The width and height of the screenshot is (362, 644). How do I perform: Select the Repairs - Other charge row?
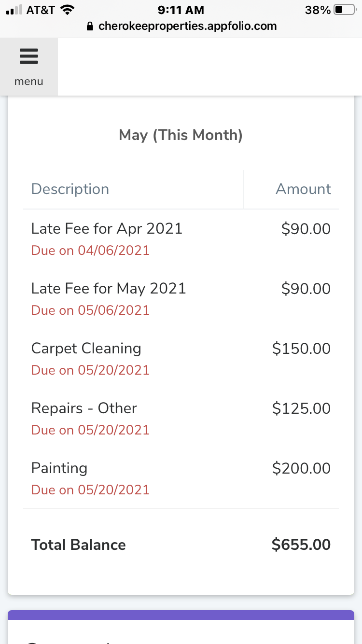point(181,419)
